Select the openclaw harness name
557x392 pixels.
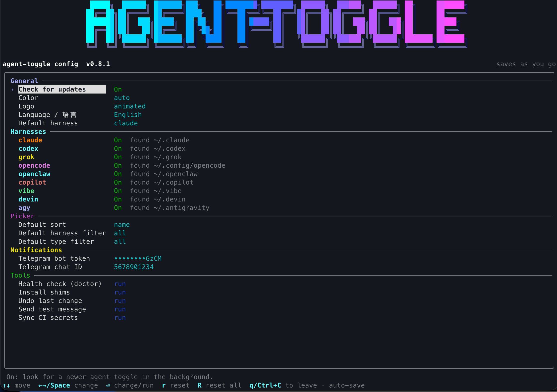[34, 174]
